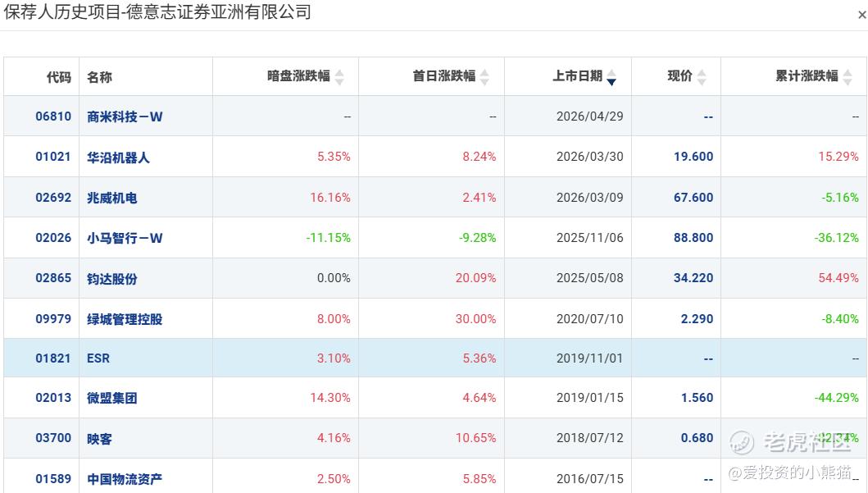The height and width of the screenshot is (493, 868).
Task: Sort by 现价 column arrows
Action: (x=702, y=77)
